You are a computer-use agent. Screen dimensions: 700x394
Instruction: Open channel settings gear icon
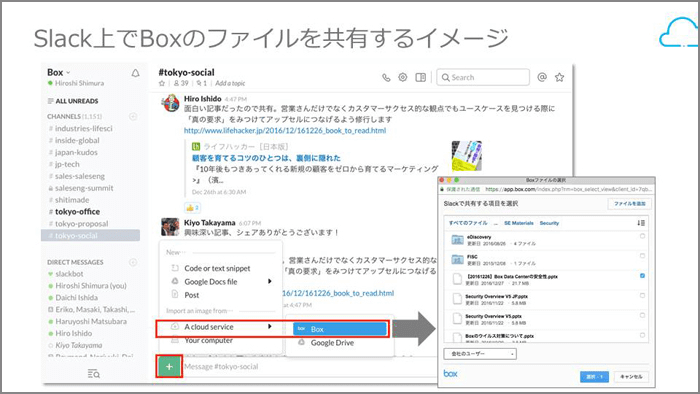[x=403, y=77]
